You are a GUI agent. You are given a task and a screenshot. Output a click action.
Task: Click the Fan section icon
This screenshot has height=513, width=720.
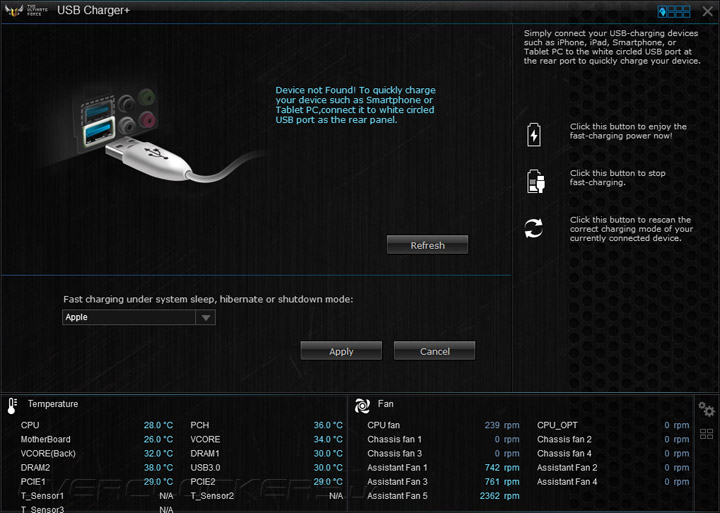362,406
